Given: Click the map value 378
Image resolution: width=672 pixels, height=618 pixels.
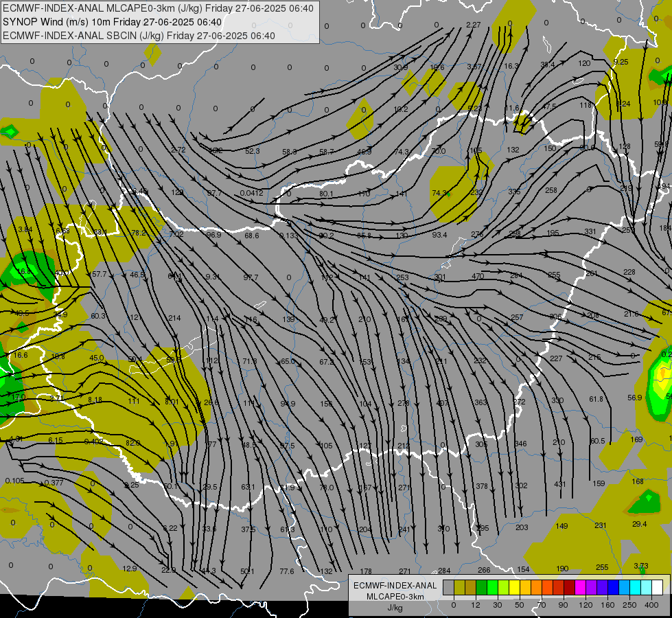Looking at the screenshot, I should (482, 486).
